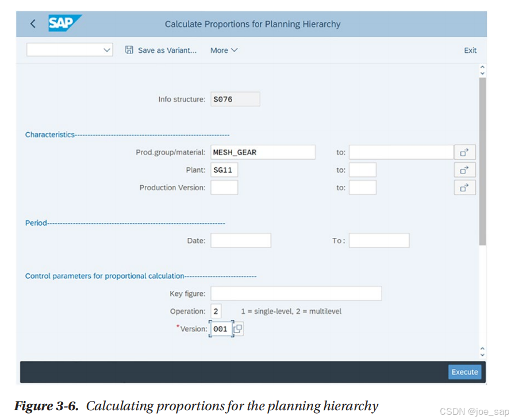The image size is (511, 420).
Task: Click the Execute button
Action: click(464, 372)
